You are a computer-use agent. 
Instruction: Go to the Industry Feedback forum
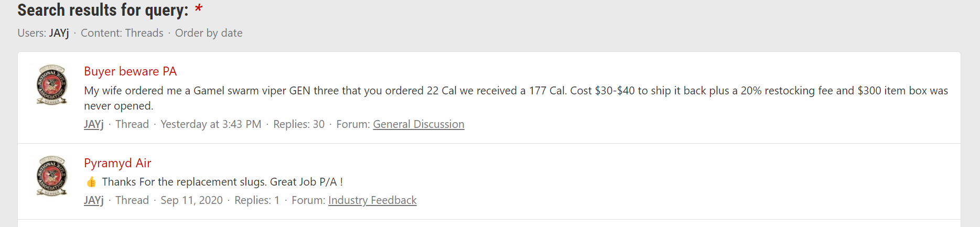pyautogui.click(x=372, y=200)
